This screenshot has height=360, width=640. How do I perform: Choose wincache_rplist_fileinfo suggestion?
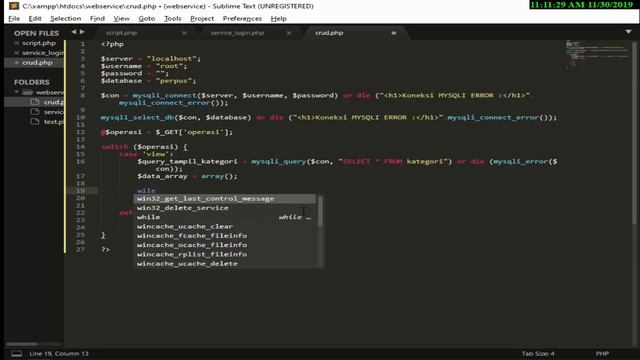pyautogui.click(x=225, y=254)
